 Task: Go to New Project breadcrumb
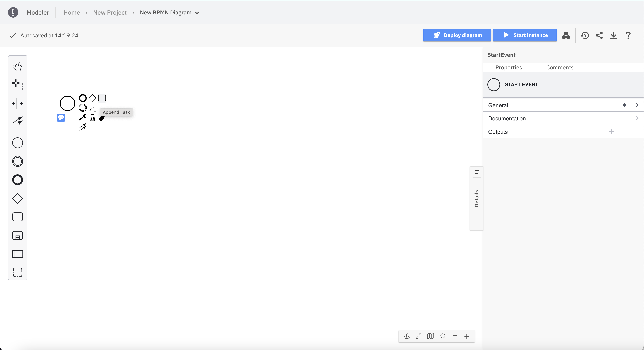[110, 12]
